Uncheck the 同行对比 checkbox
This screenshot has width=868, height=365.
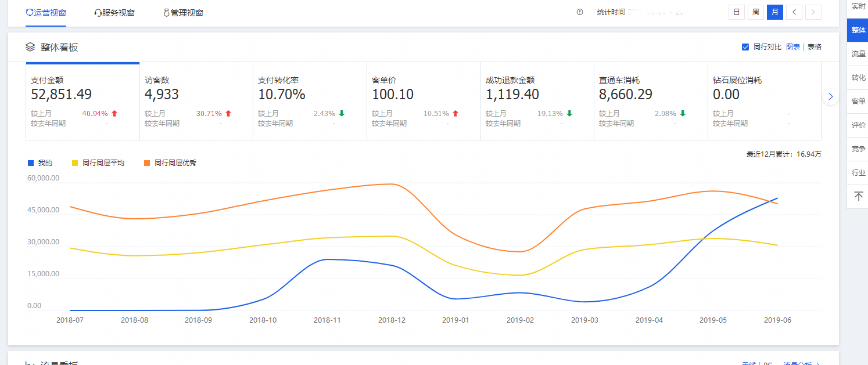[745, 47]
